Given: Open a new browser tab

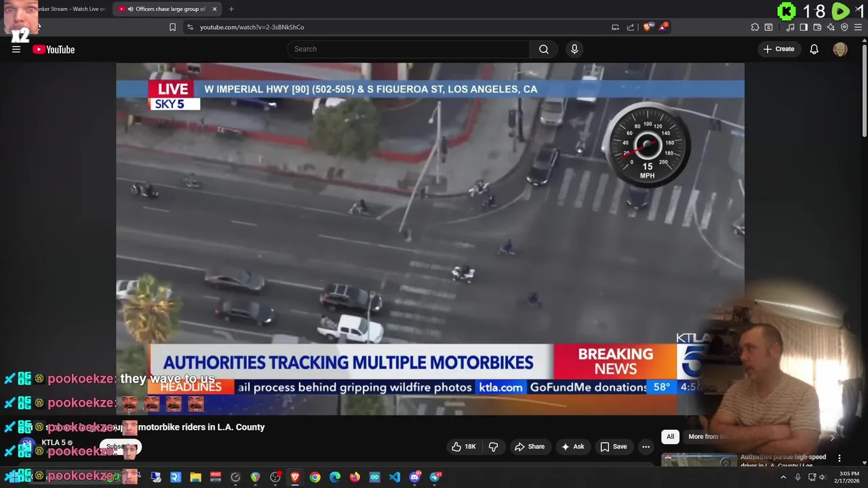Looking at the screenshot, I should pyautogui.click(x=231, y=9).
